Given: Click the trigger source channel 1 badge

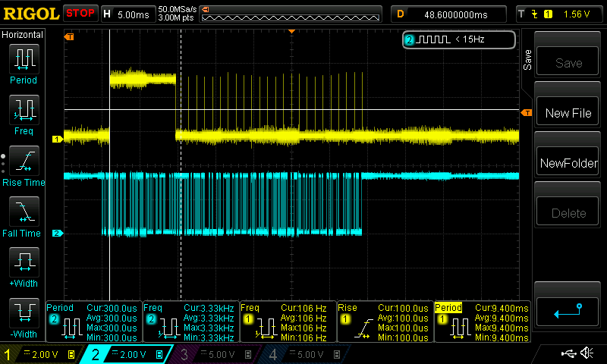Looking at the screenshot, I should 548,14.
